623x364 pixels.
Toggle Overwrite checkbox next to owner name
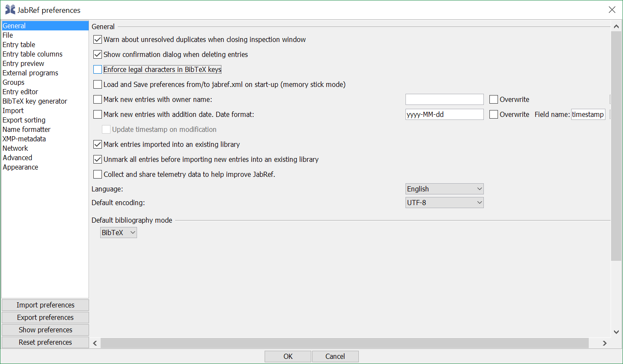click(x=494, y=99)
